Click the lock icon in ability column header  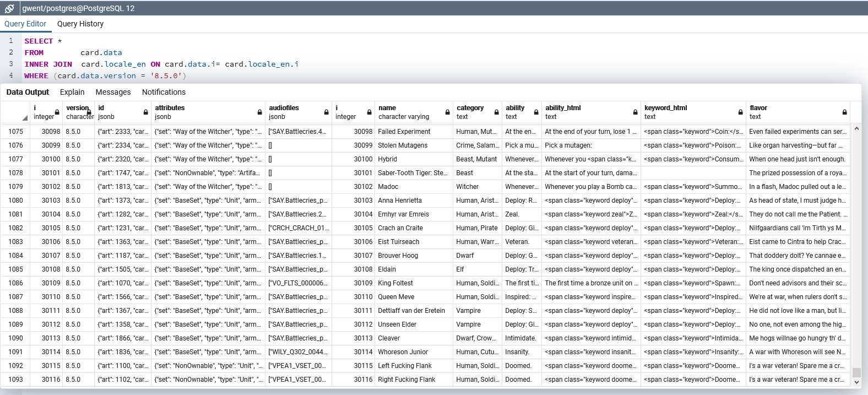536,112
